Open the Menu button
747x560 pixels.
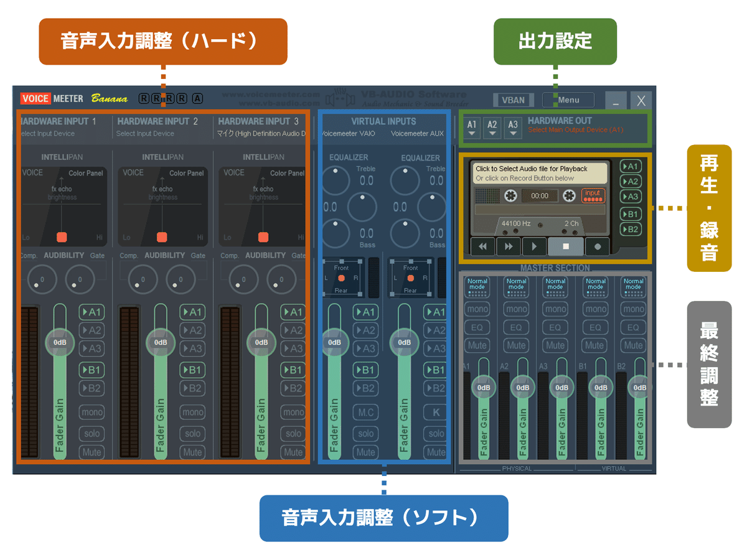pos(568,100)
